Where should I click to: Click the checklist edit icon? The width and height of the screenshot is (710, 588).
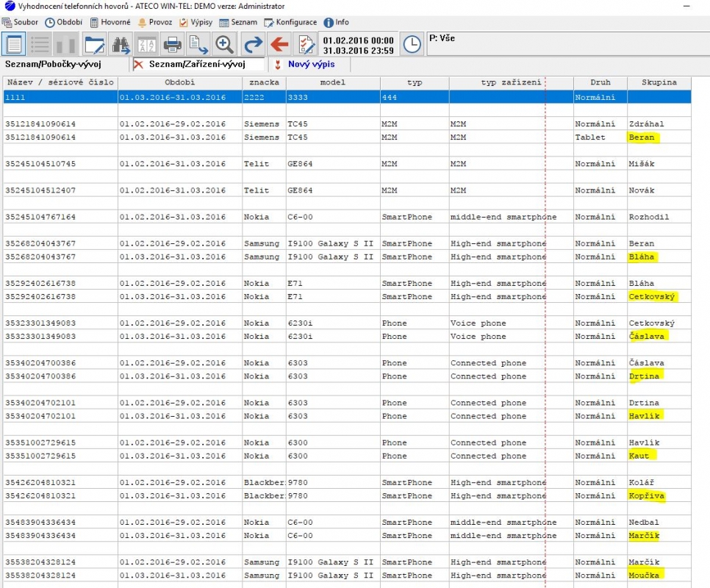click(306, 44)
